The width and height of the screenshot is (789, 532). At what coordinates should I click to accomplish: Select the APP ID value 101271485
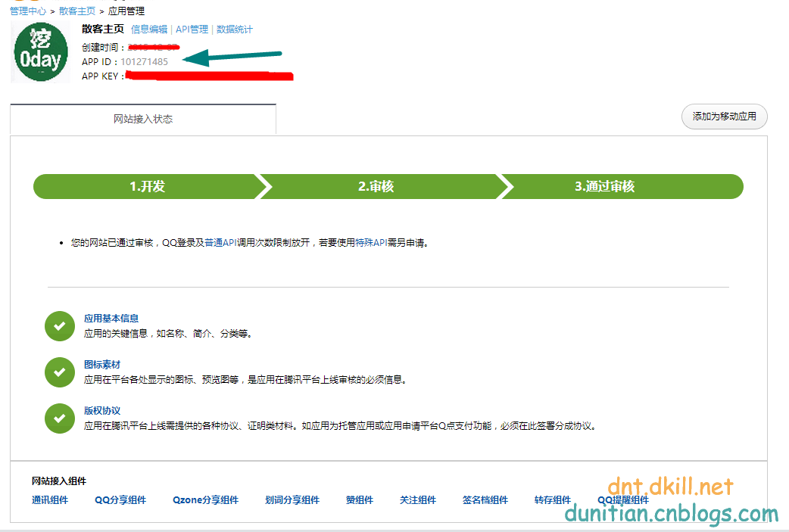click(145, 61)
